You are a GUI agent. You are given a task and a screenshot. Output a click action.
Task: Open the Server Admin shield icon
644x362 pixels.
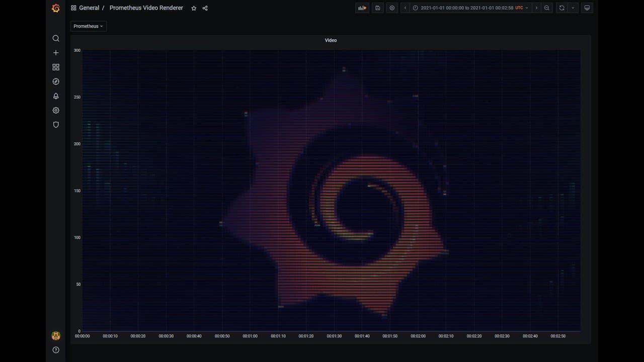click(x=56, y=125)
